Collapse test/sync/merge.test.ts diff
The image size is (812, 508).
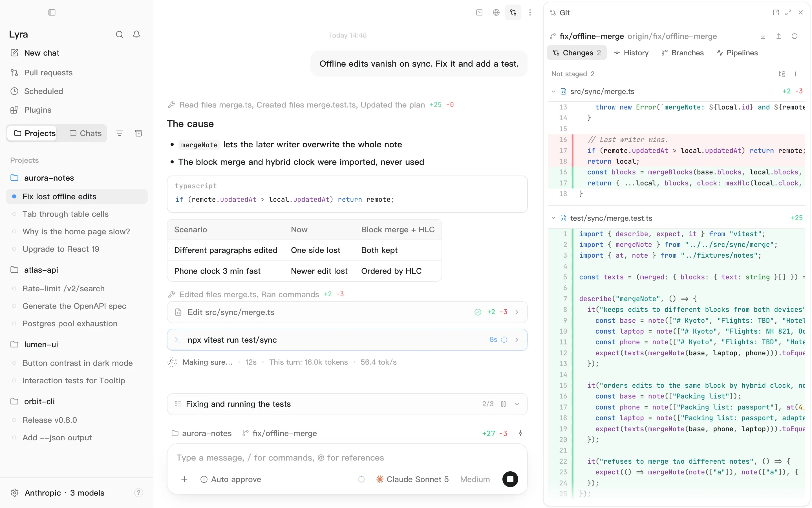point(553,218)
